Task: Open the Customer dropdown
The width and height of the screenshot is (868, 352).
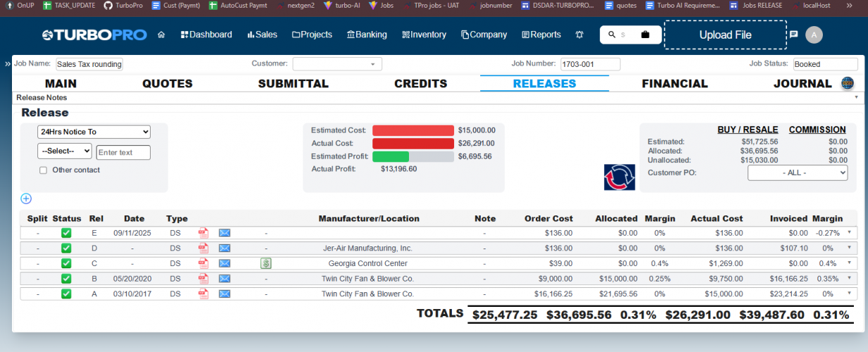Action: pos(337,64)
